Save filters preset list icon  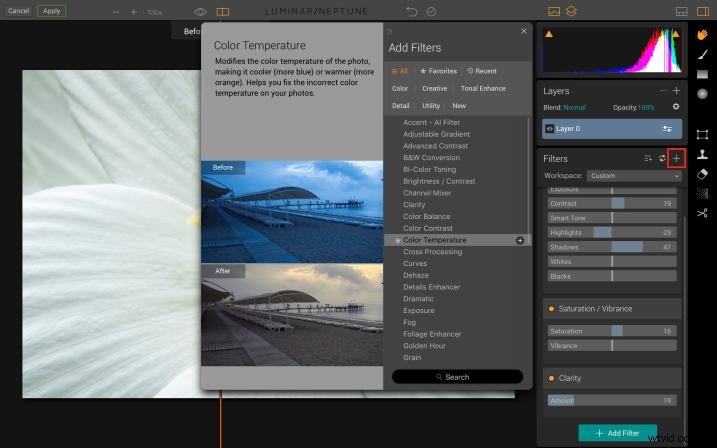coord(648,158)
